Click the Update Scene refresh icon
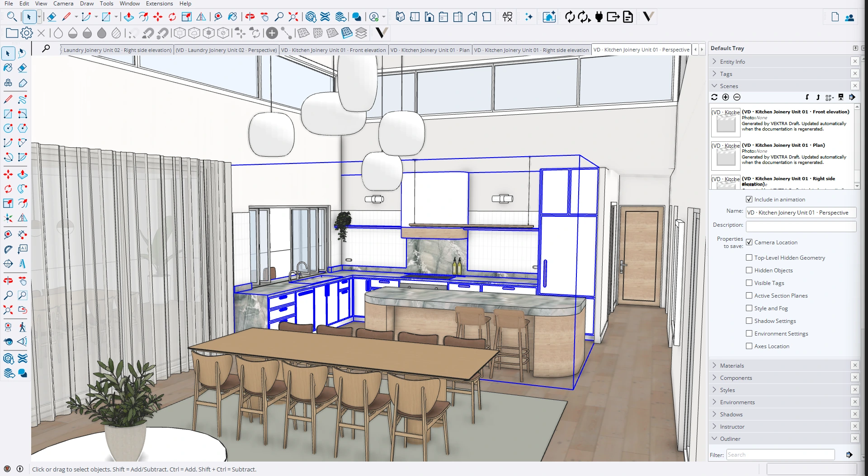868x476 pixels. click(x=714, y=97)
